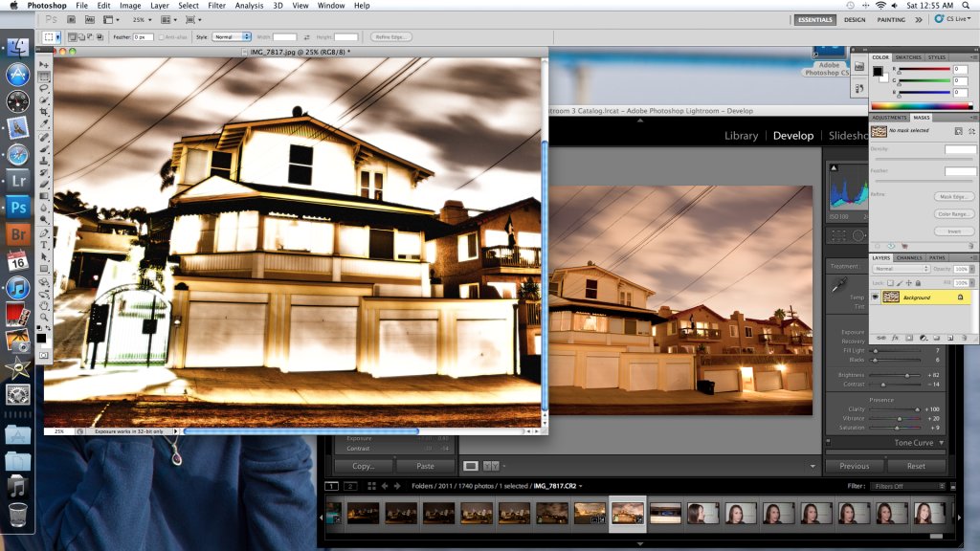Screen dimensions: 980x551
Task: Open the Layer menu
Action: click(x=160, y=6)
